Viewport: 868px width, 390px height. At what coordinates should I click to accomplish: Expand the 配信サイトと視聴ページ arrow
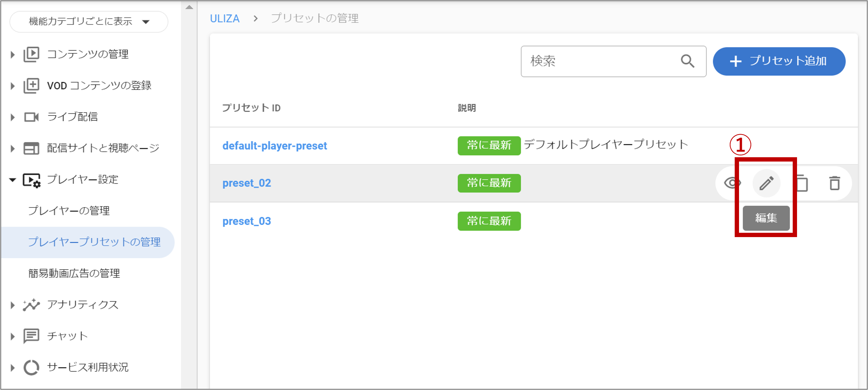12,148
